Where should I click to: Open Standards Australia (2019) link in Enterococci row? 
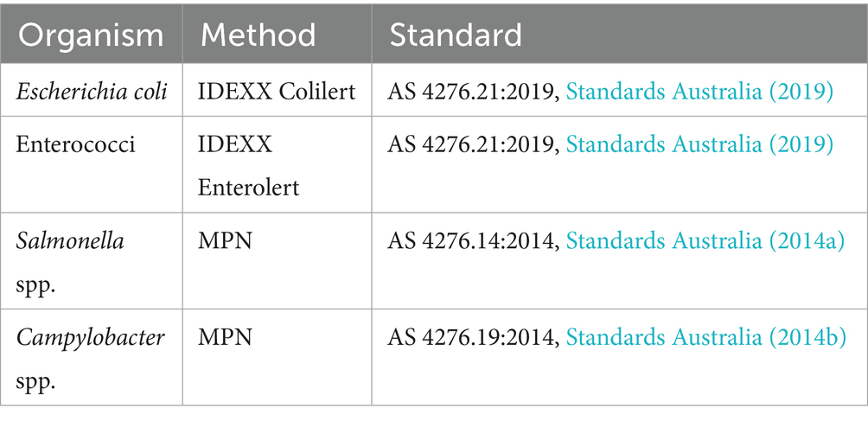point(699,144)
